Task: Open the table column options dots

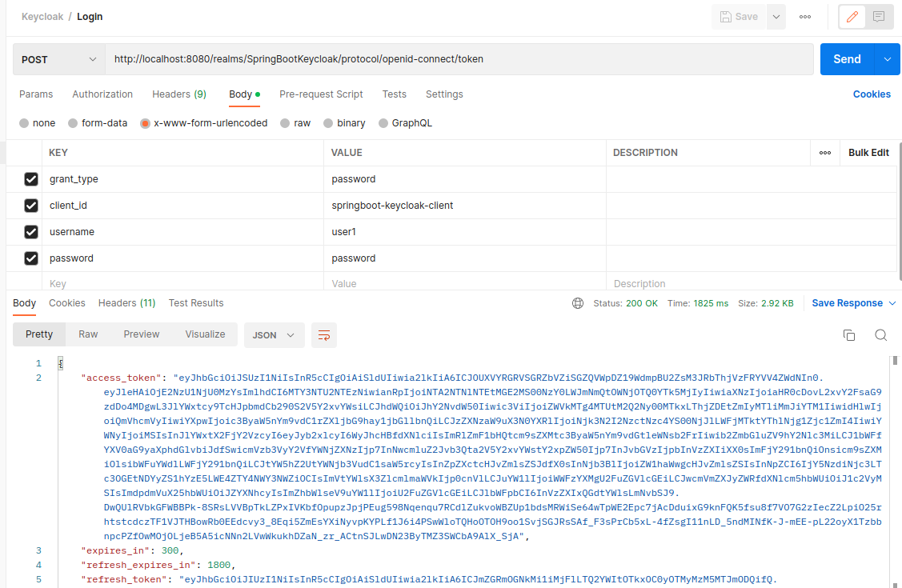Action: (825, 153)
